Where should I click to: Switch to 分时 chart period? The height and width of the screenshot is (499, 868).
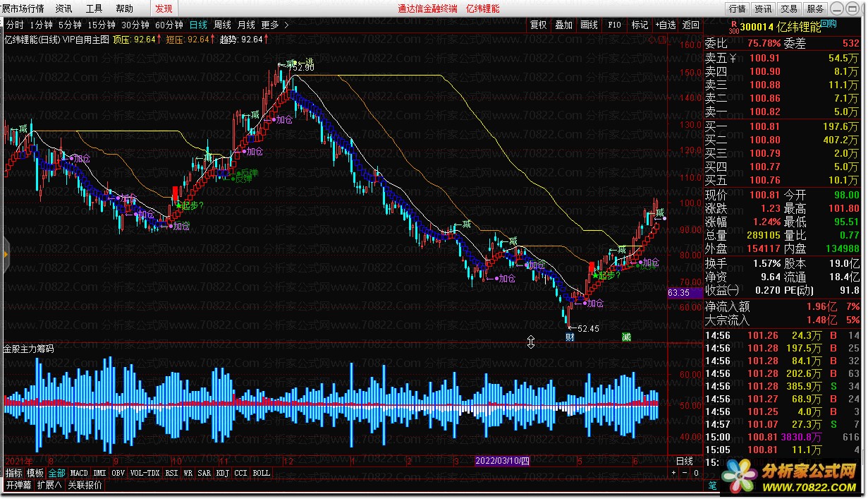pyautogui.click(x=14, y=25)
